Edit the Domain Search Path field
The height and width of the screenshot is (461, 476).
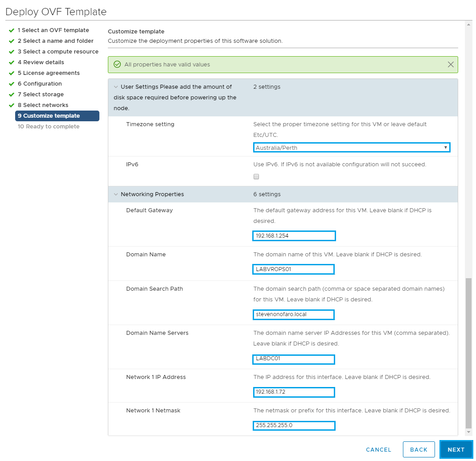pos(293,315)
